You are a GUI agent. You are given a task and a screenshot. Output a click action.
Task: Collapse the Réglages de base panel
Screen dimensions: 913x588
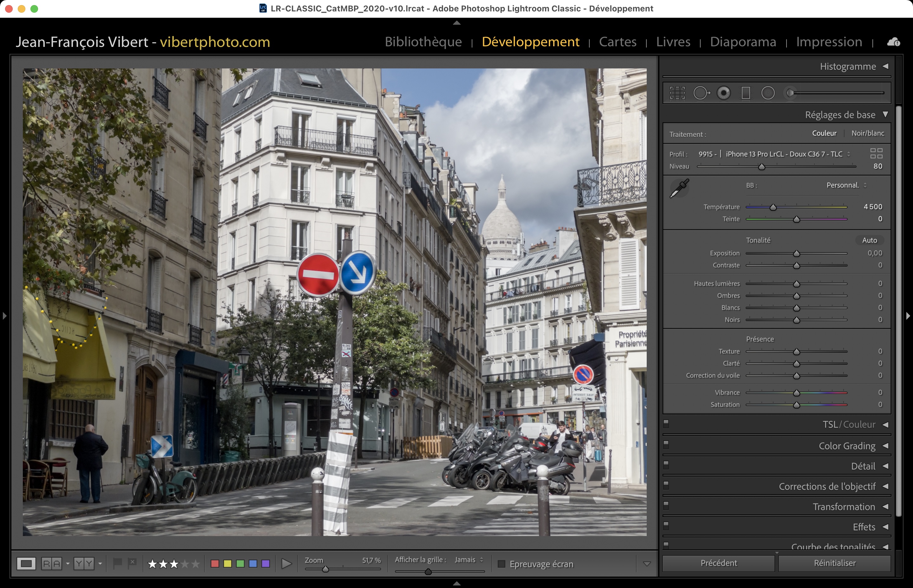tap(885, 115)
